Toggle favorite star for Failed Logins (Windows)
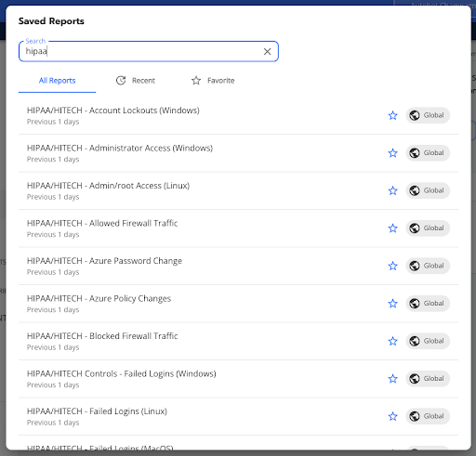Screen dimensions: 476x456 click(x=392, y=379)
